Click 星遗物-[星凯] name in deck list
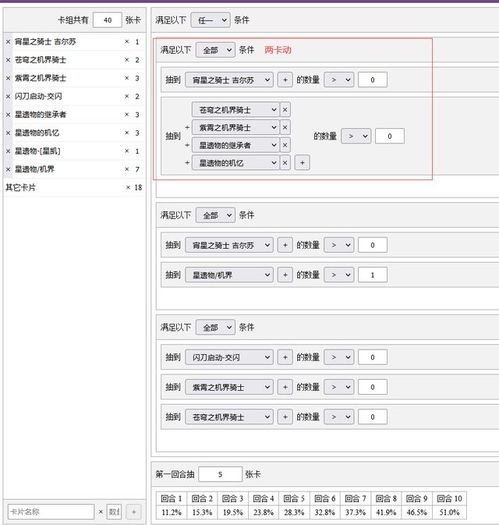This screenshot has width=499, height=525. (x=38, y=151)
